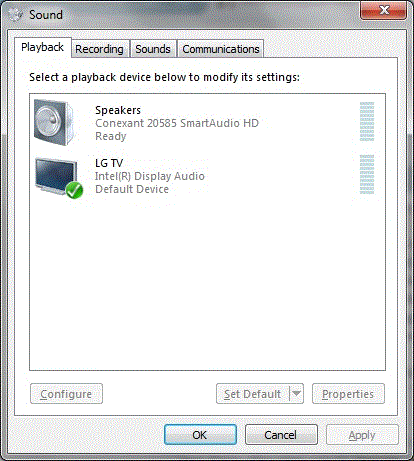This screenshot has height=461, width=414.
Task: Select the Playback tab
Action: [43, 47]
